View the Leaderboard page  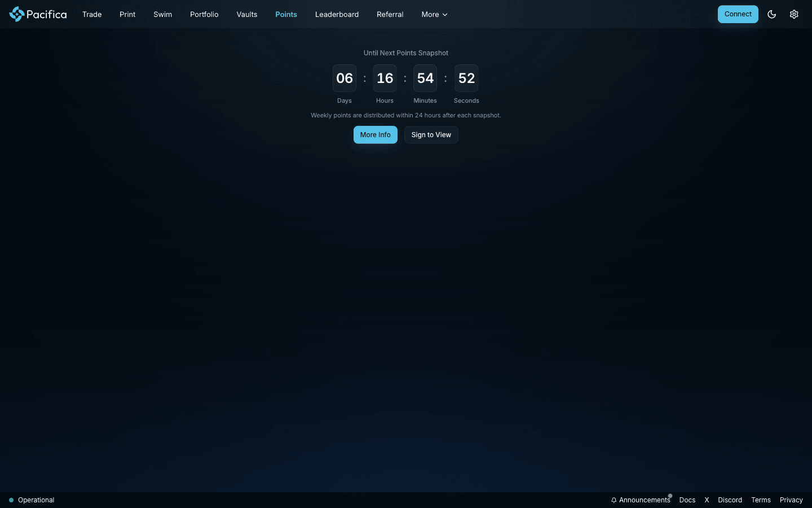pos(337,14)
